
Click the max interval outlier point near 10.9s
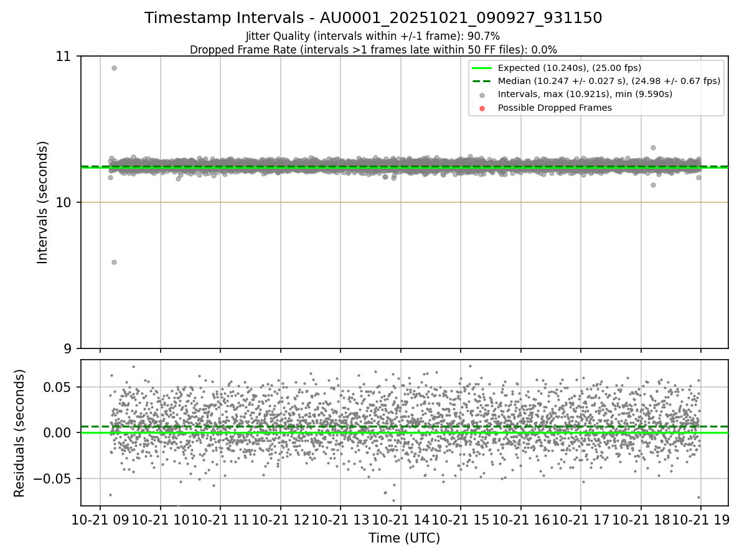pos(114,68)
